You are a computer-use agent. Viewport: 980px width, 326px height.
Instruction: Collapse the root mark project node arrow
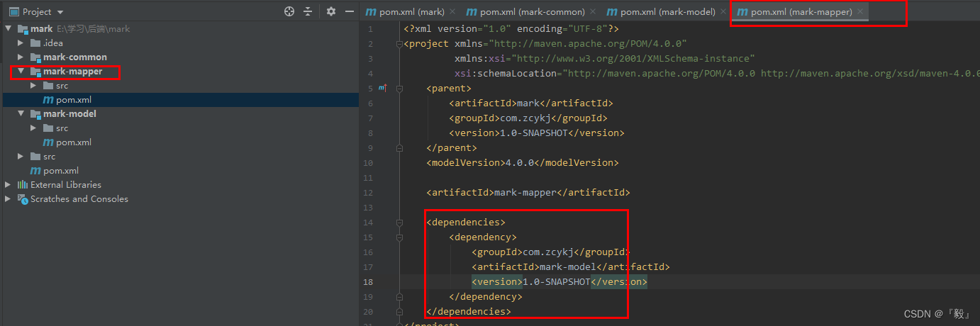[x=8, y=29]
